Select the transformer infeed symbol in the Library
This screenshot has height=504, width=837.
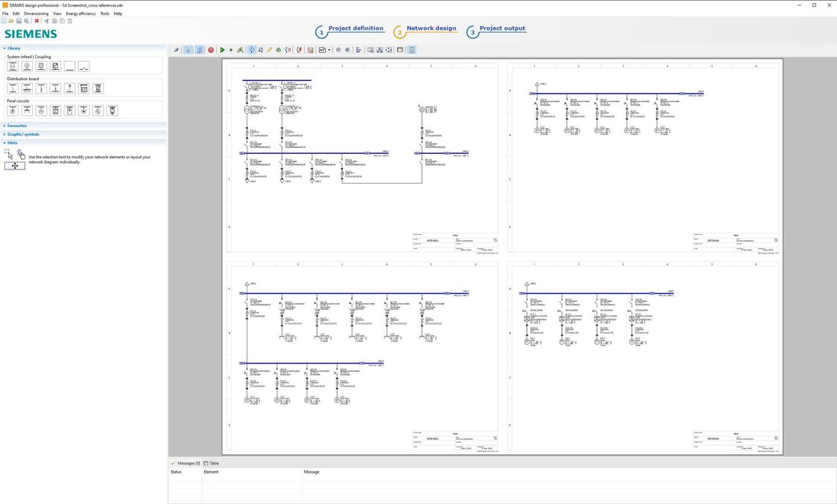[13, 66]
